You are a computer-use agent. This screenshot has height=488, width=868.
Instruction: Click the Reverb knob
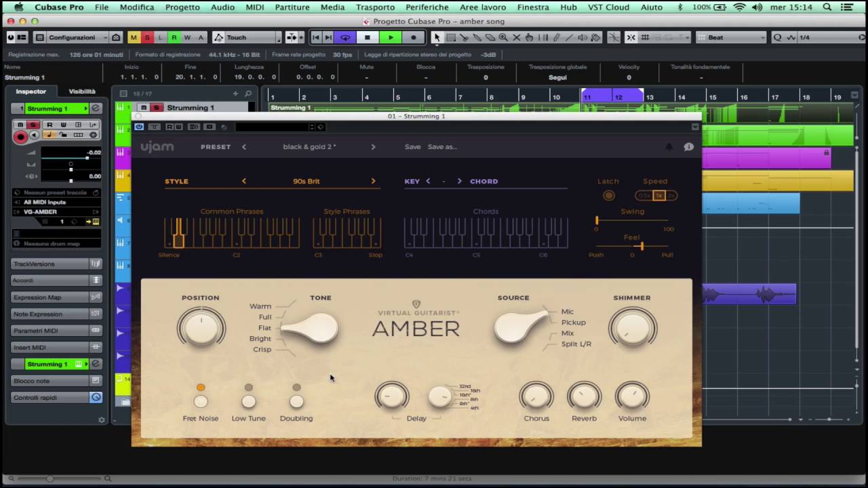click(584, 396)
